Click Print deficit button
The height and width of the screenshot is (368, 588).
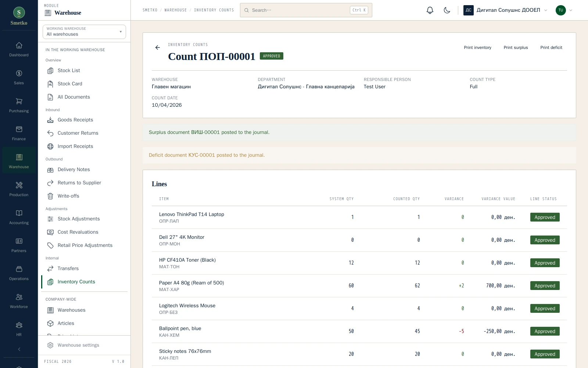click(x=551, y=47)
